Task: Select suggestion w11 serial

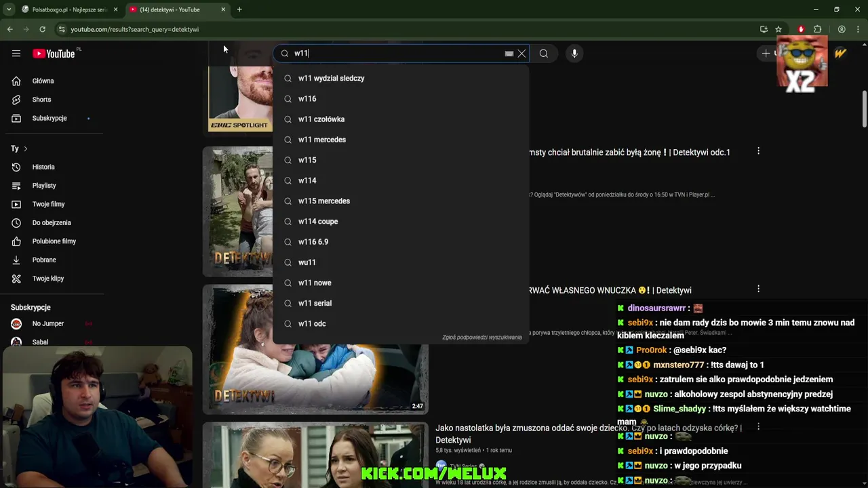Action: click(401, 303)
